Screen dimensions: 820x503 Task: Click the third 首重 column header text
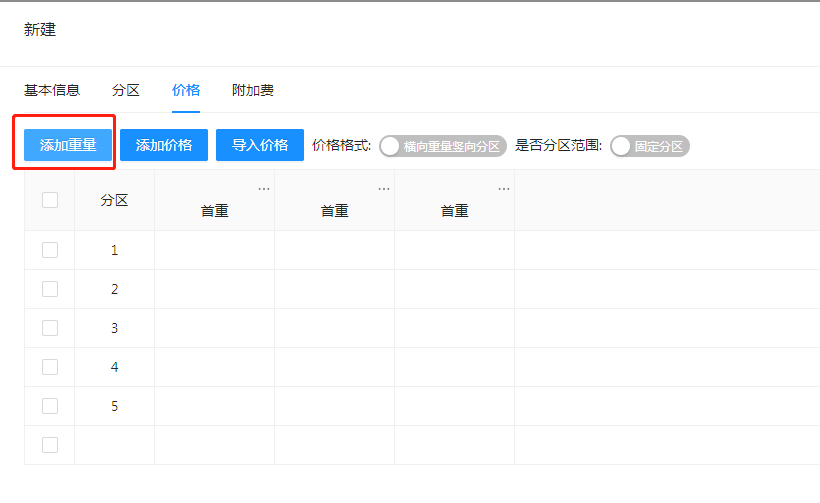pyautogui.click(x=454, y=211)
